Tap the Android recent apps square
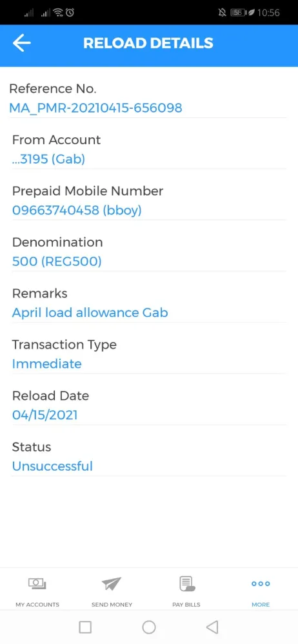 click(x=85, y=627)
